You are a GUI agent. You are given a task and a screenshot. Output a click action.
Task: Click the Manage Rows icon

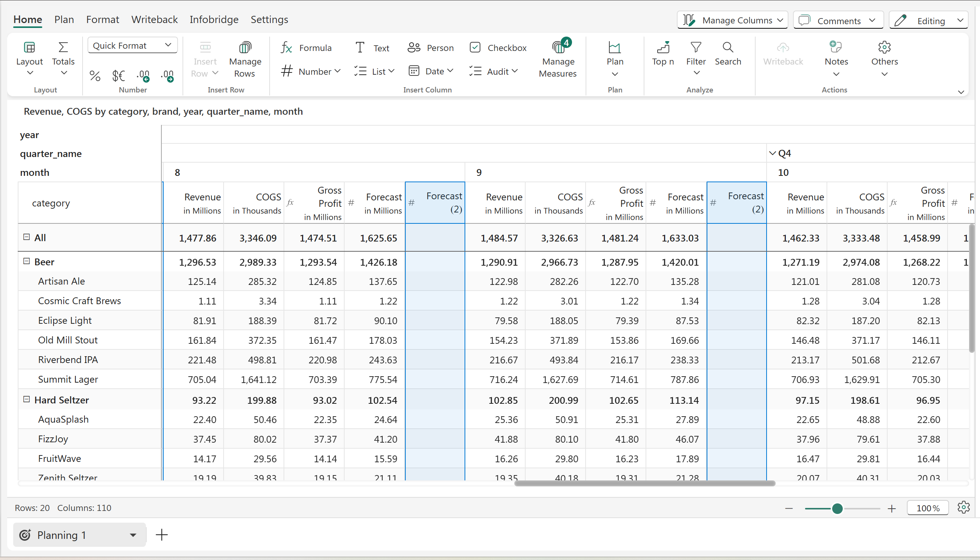245,48
